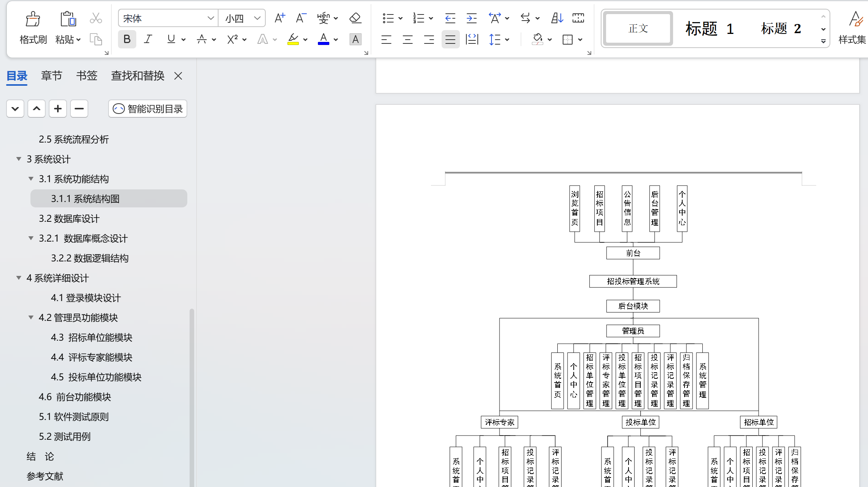
Task: Open the font size dropdown showing 小四
Action: click(x=257, y=18)
